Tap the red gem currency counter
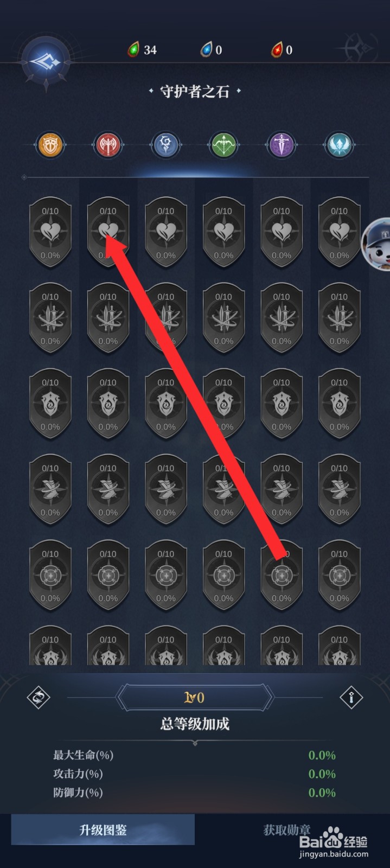The width and height of the screenshot is (390, 868). pyautogui.click(x=282, y=50)
